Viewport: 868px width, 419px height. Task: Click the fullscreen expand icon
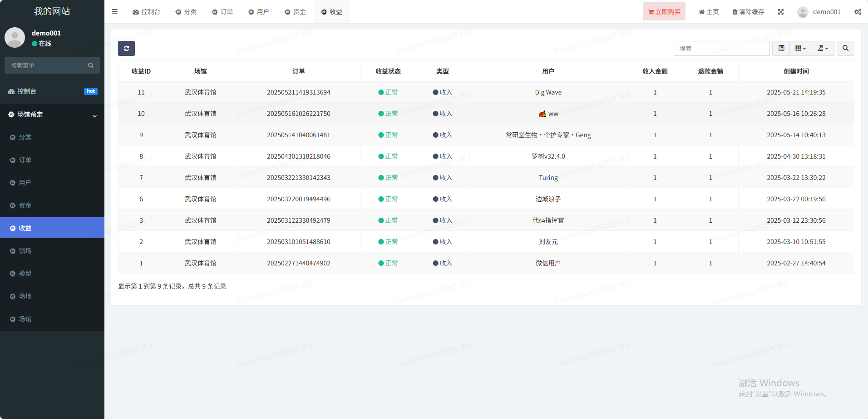(x=780, y=12)
